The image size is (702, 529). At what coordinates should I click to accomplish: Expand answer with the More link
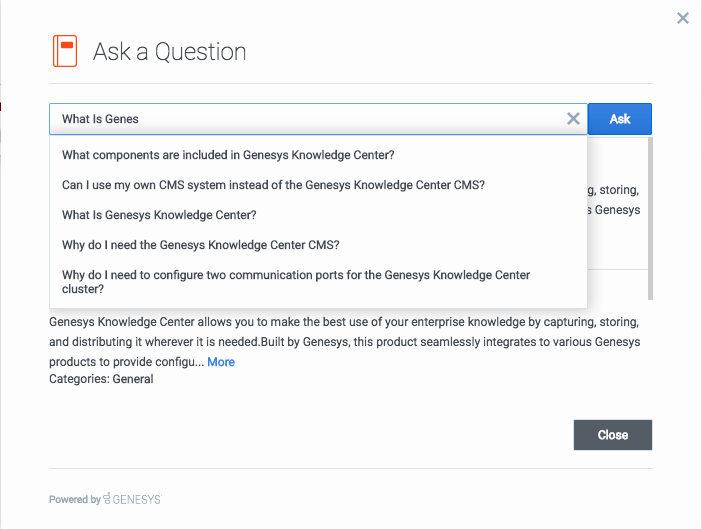(221, 362)
